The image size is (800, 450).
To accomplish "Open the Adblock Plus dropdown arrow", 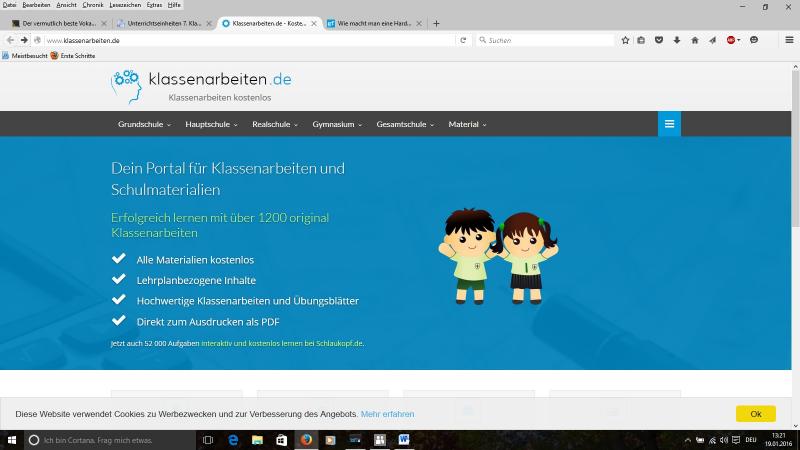I will click(739, 40).
